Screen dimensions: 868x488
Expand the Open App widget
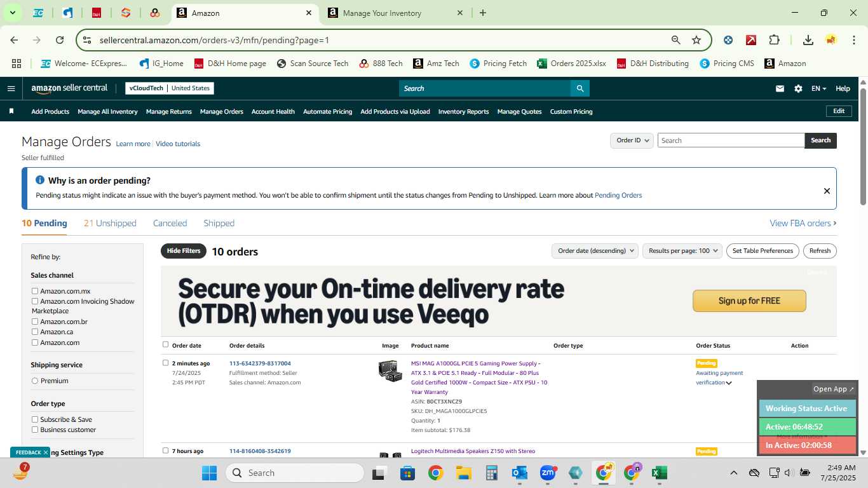pyautogui.click(x=834, y=389)
